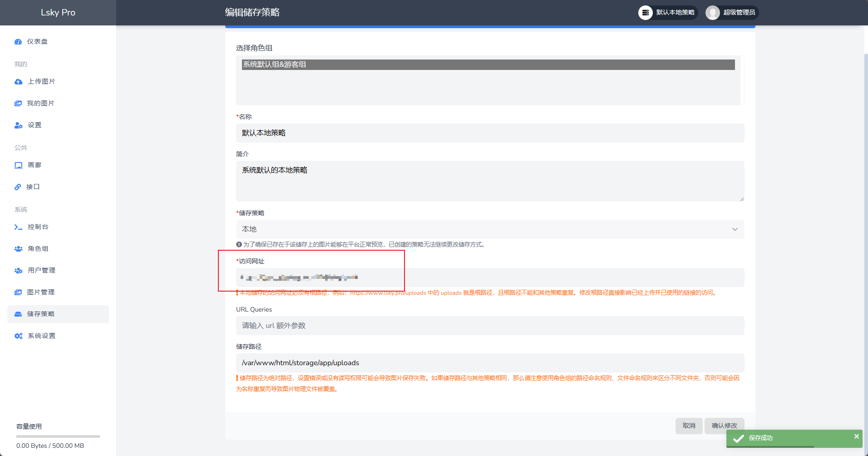Go to 上传图片 page
The width and height of the screenshot is (868, 456).
pyautogui.click(x=58, y=82)
